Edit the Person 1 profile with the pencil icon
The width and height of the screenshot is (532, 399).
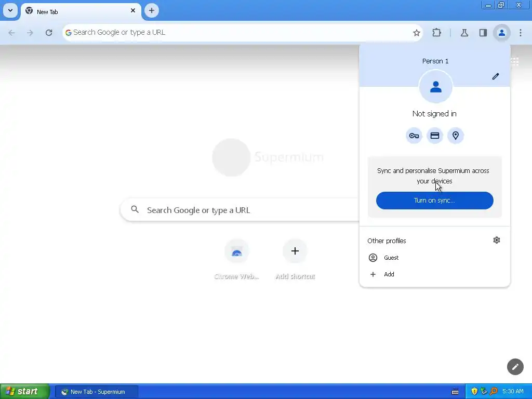point(496,76)
